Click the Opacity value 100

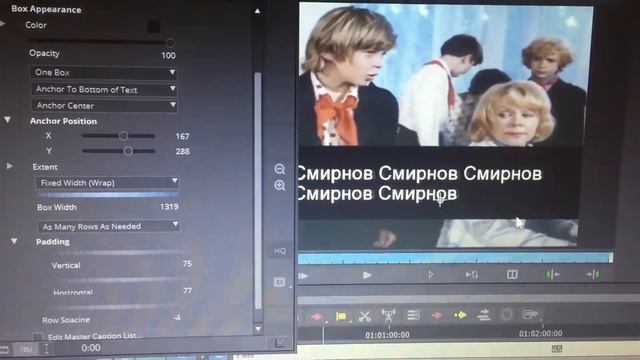pyautogui.click(x=168, y=56)
